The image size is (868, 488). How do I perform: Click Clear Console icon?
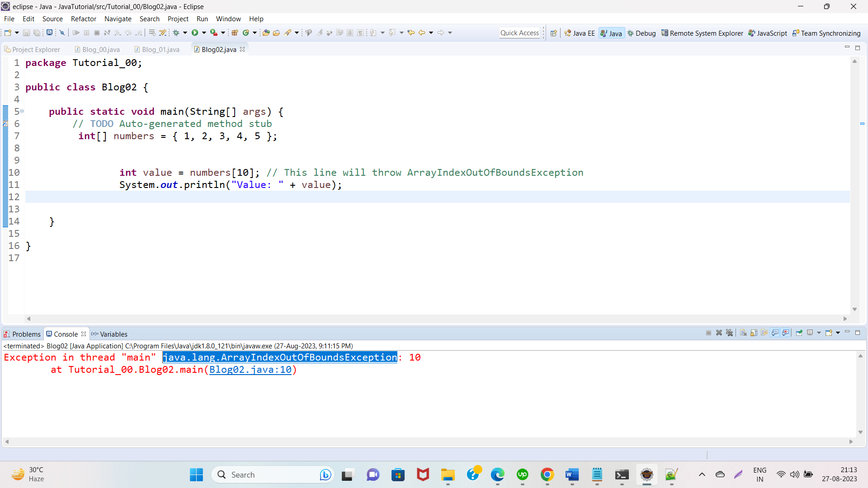point(743,333)
